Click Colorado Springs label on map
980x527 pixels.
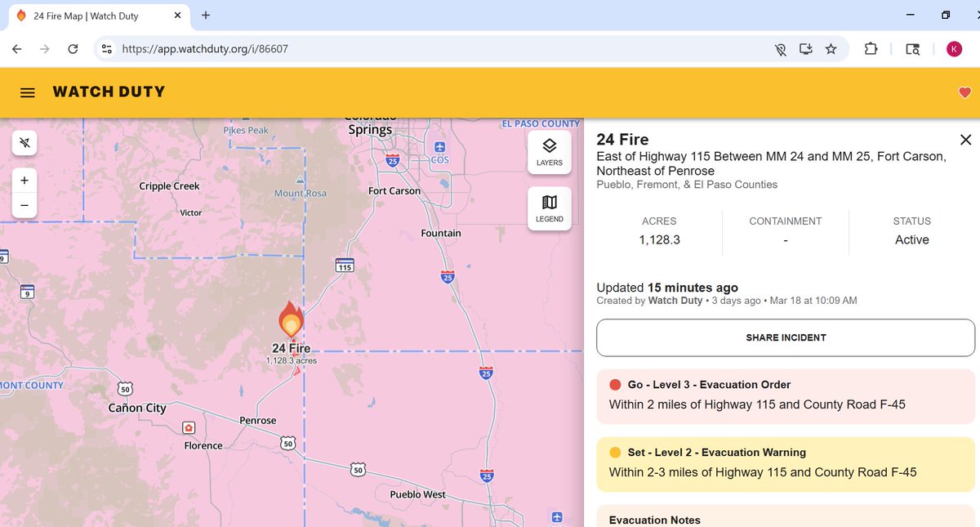click(370, 124)
